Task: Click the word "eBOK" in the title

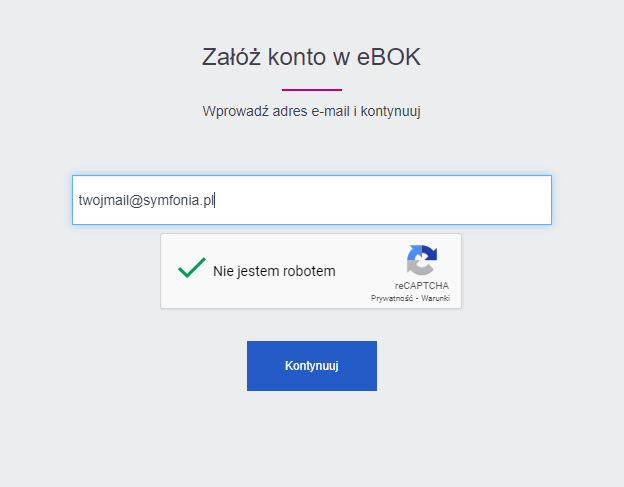Action: 389,57
